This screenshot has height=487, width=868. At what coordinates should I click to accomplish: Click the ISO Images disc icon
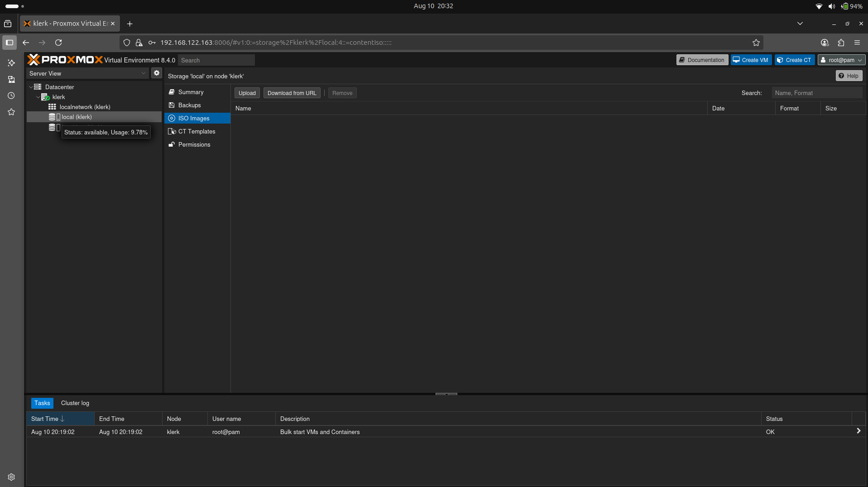tap(172, 118)
